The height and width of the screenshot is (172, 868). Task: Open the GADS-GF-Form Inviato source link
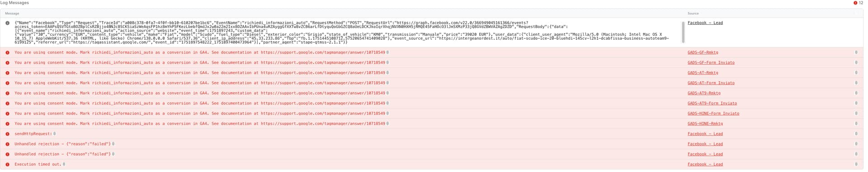click(711, 63)
